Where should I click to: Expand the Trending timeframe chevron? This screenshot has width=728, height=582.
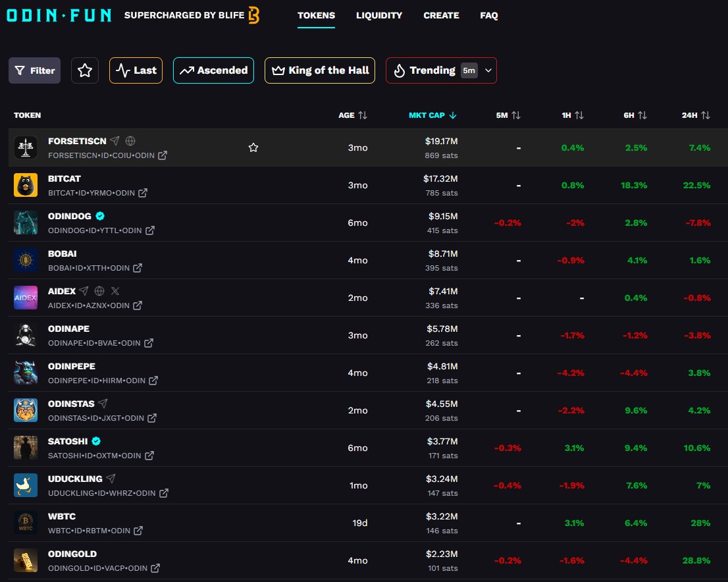[488, 70]
